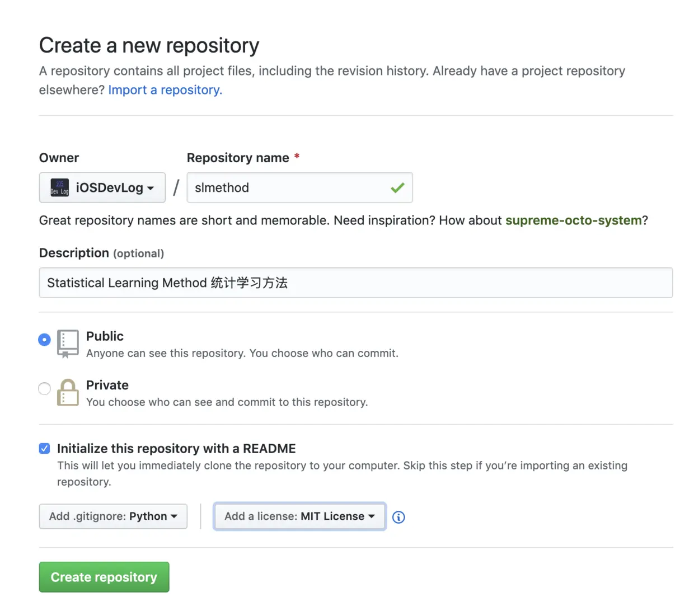
Task: Click "Initialize this repository with a README" label
Action: [176, 449]
